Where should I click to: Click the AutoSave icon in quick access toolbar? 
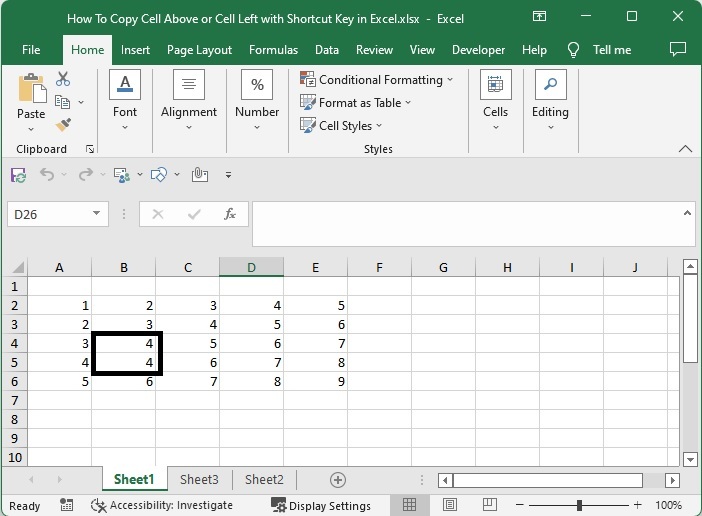click(18, 175)
